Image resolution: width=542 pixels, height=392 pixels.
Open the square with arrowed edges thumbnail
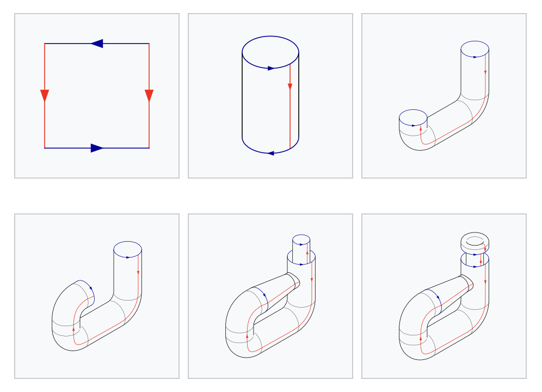point(97,96)
